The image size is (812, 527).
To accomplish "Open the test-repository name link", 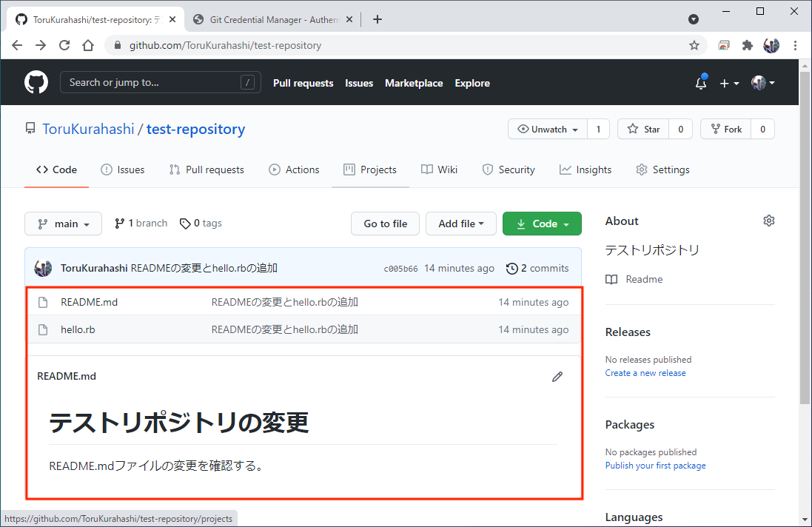I will click(195, 129).
